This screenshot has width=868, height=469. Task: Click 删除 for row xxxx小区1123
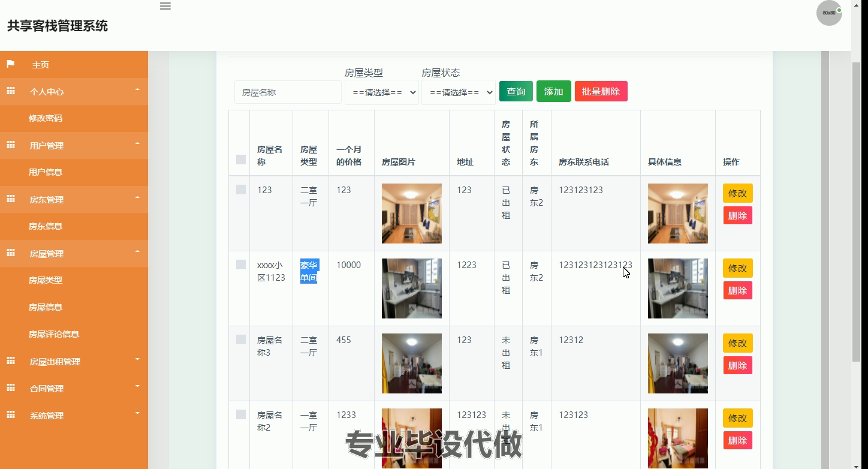pyautogui.click(x=738, y=290)
